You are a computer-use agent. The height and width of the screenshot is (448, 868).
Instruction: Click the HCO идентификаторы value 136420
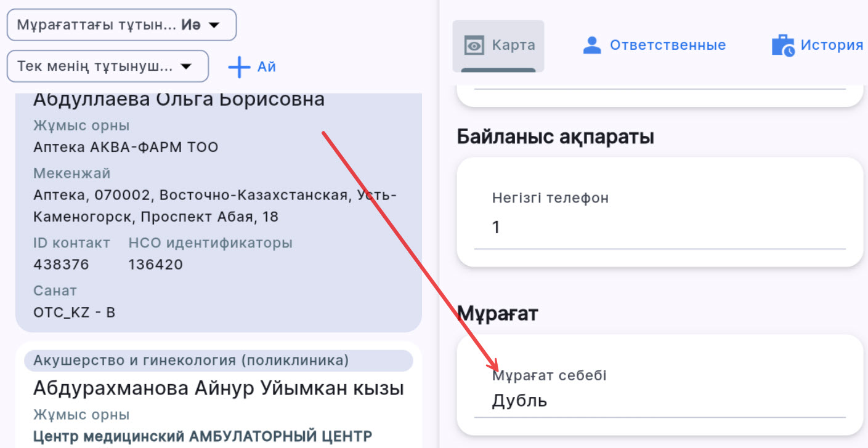[x=155, y=265]
